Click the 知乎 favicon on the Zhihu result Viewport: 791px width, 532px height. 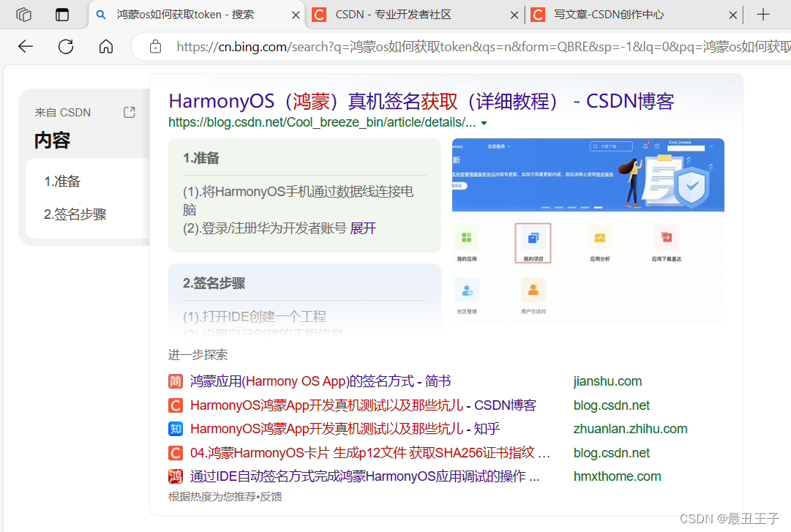175,429
